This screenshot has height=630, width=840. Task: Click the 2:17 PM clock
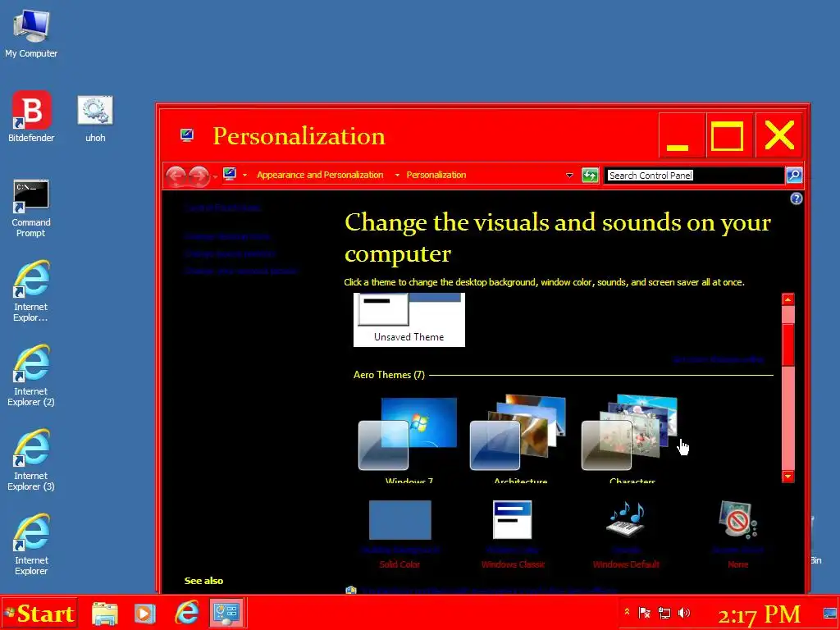click(759, 614)
